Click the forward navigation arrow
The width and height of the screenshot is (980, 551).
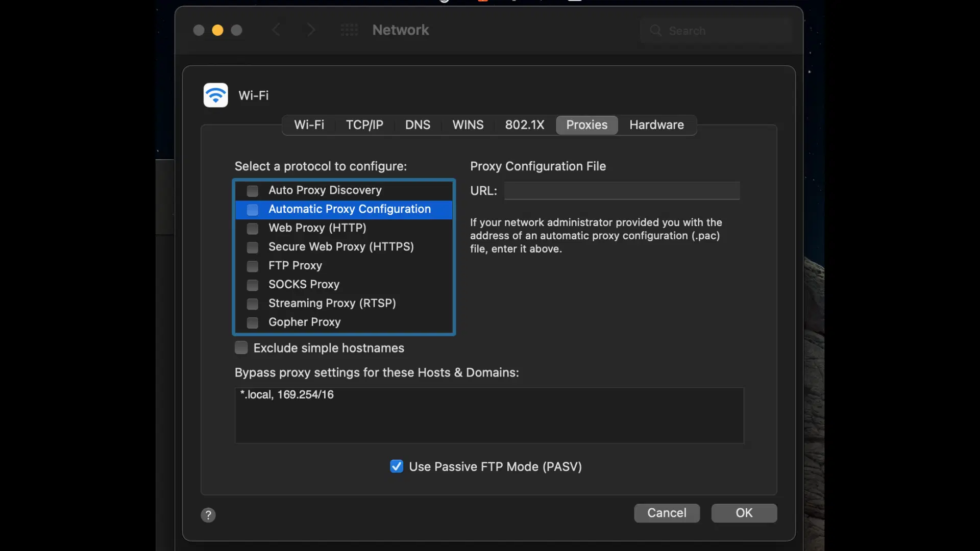311,30
